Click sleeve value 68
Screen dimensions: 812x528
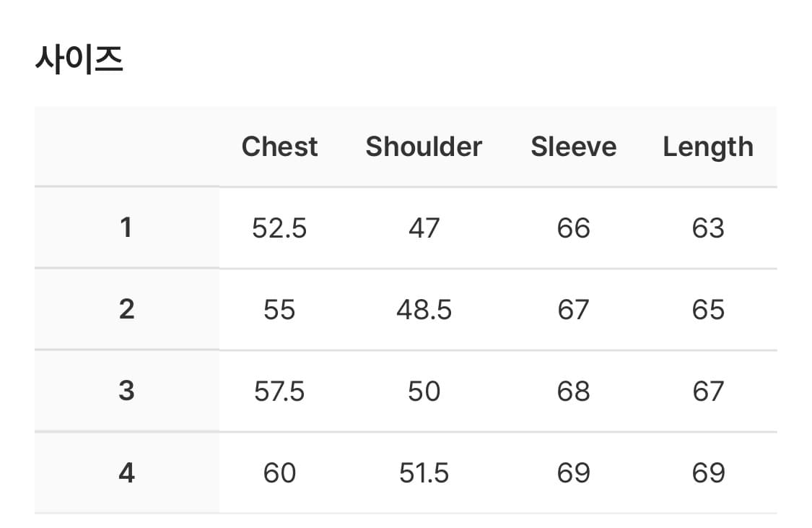click(574, 391)
